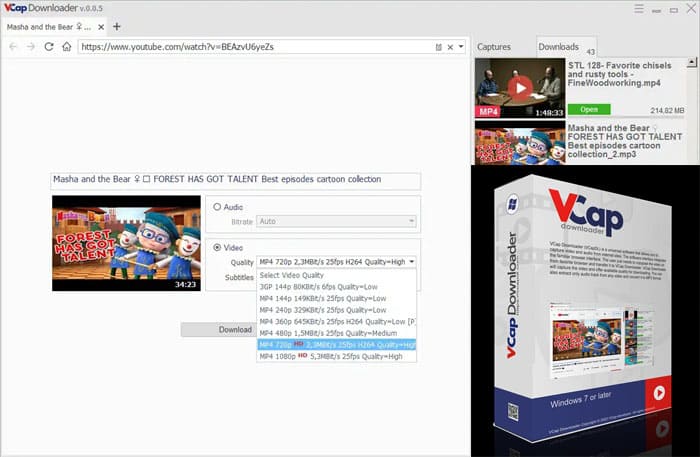Choose MP4 240p 329KBit/s option
The image size is (700, 457).
click(x=336, y=310)
